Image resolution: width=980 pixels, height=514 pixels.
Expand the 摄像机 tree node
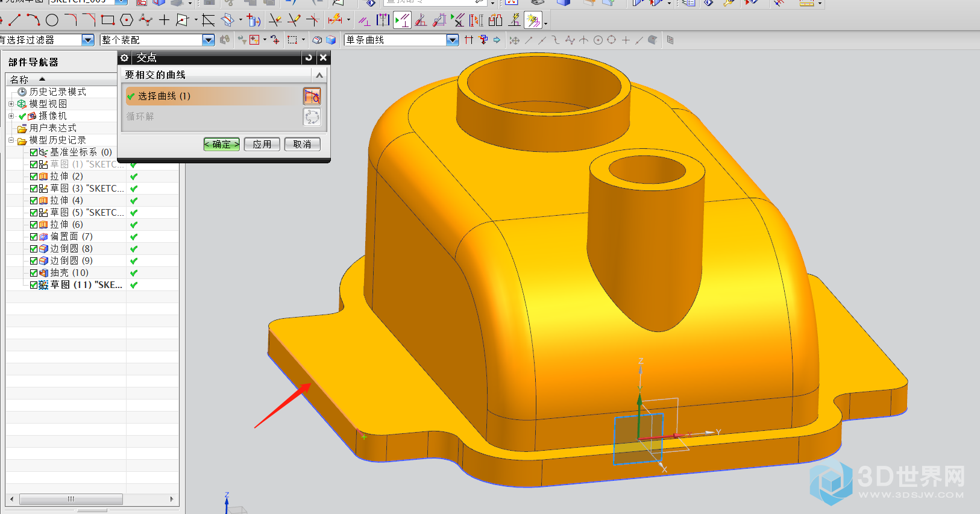pyautogui.click(x=11, y=116)
